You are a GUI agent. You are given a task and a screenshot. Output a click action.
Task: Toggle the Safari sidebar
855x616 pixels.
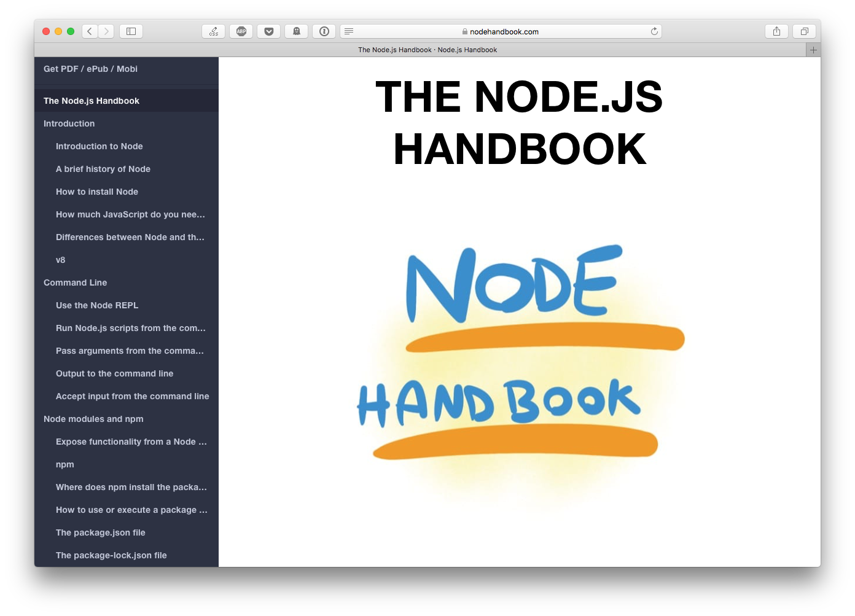click(131, 31)
